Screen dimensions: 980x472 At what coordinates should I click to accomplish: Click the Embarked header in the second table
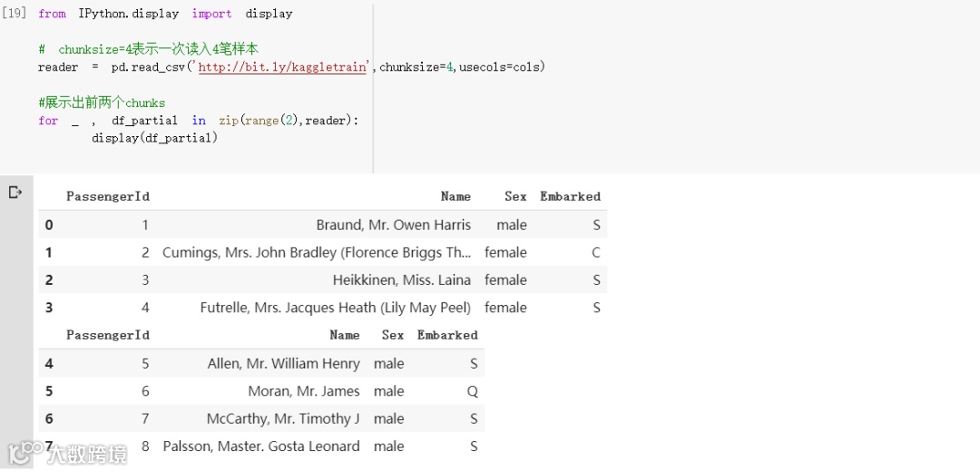(x=447, y=335)
